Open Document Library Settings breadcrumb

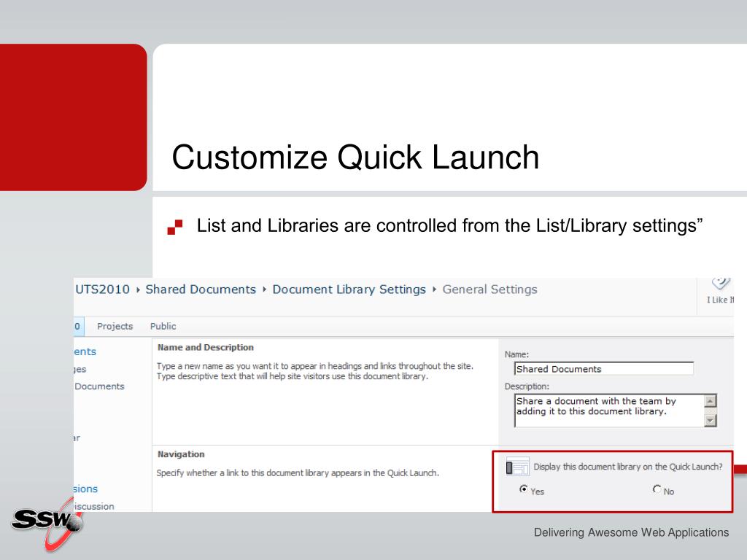pos(349,289)
